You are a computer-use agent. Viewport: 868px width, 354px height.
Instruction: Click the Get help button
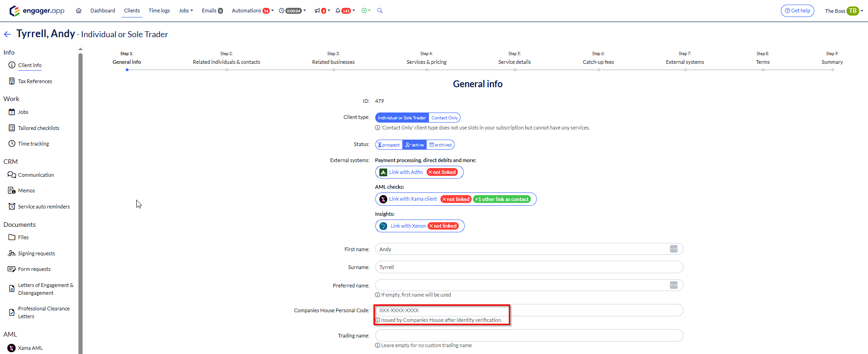pos(797,11)
